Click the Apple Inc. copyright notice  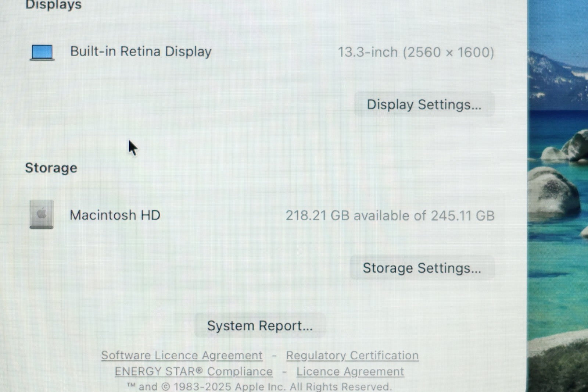coord(259,386)
